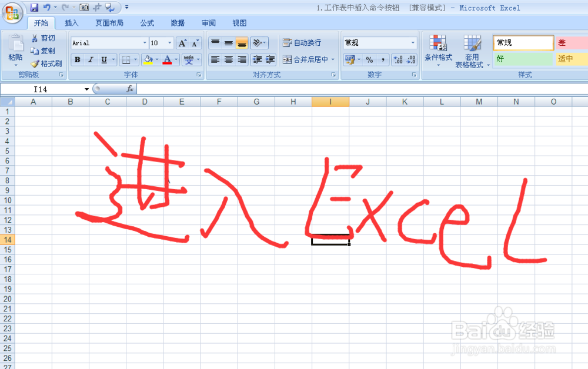
Task: Undo the last action
Action: (x=47, y=7)
